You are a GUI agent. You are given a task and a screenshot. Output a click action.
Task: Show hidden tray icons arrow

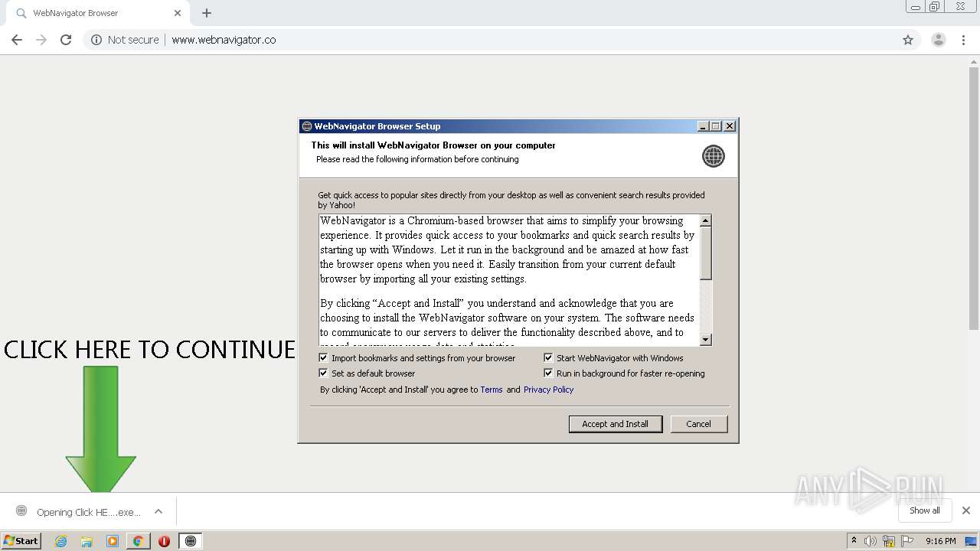click(x=854, y=541)
